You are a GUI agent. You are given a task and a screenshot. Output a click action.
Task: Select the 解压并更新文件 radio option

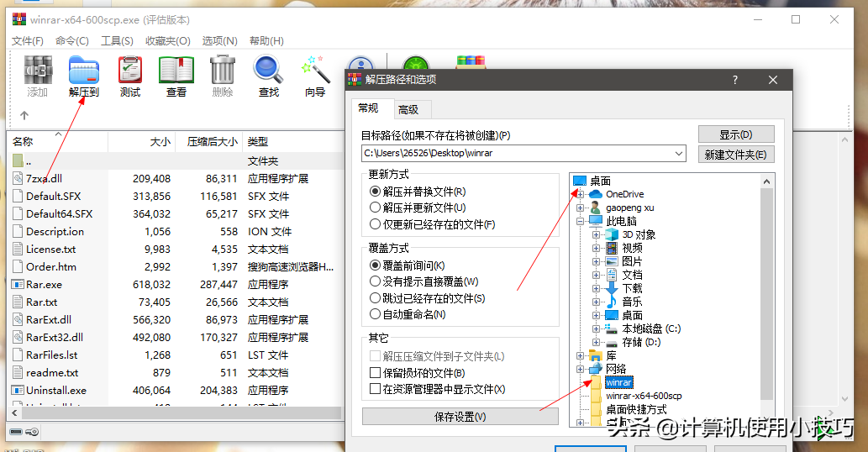pyautogui.click(x=376, y=208)
